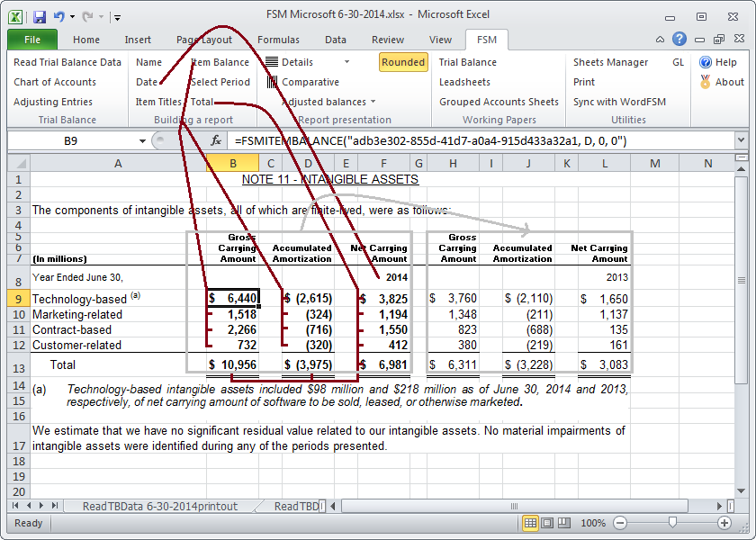This screenshot has height=540, width=756.
Task: Open the File tab
Action: point(32,40)
